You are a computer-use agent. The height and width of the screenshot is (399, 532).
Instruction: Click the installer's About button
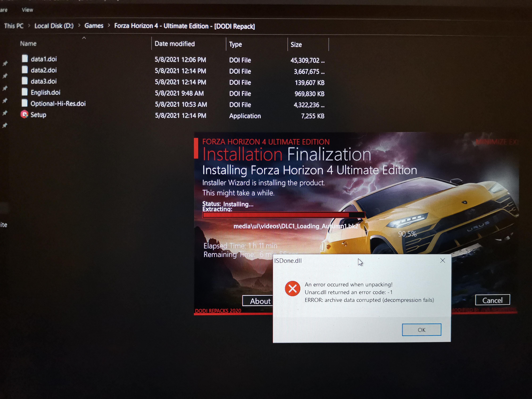pyautogui.click(x=258, y=301)
